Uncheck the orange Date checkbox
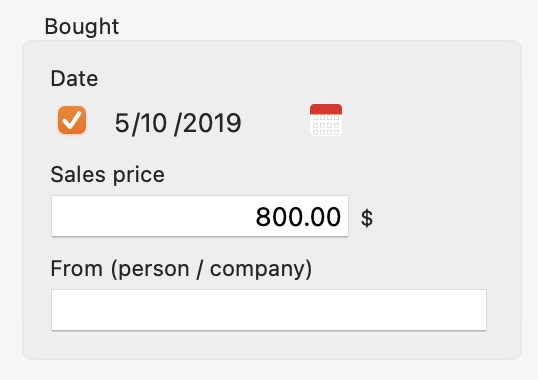The width and height of the screenshot is (538, 380). [x=72, y=120]
